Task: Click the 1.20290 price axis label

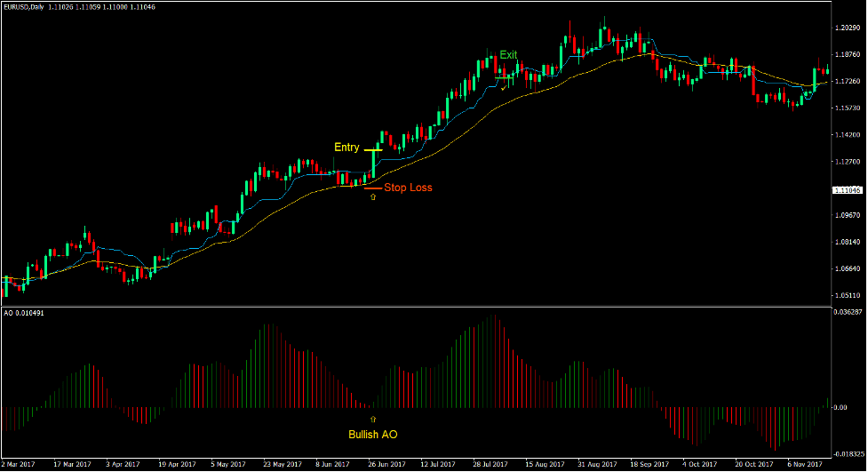Action: click(848, 28)
